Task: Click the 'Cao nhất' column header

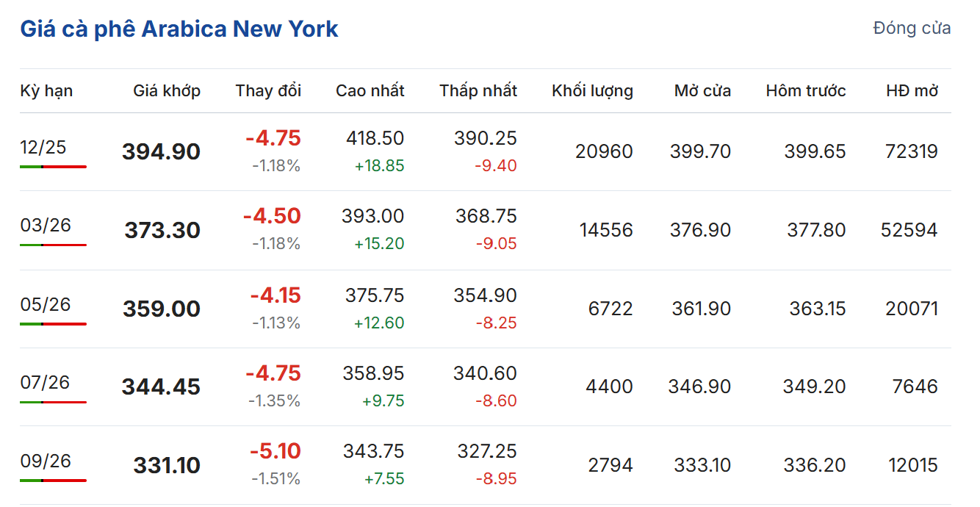Action: 370,91
